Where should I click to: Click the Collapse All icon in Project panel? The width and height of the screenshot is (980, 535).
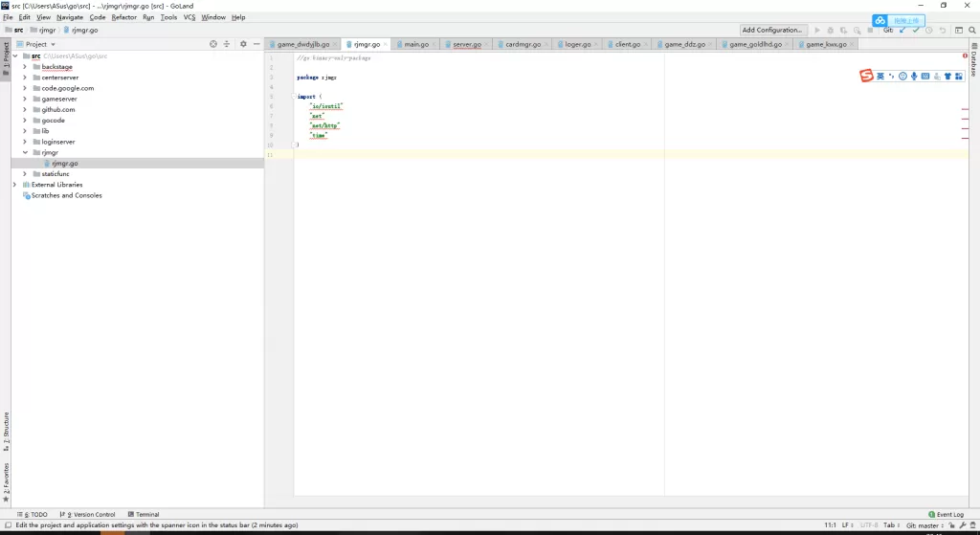(227, 44)
